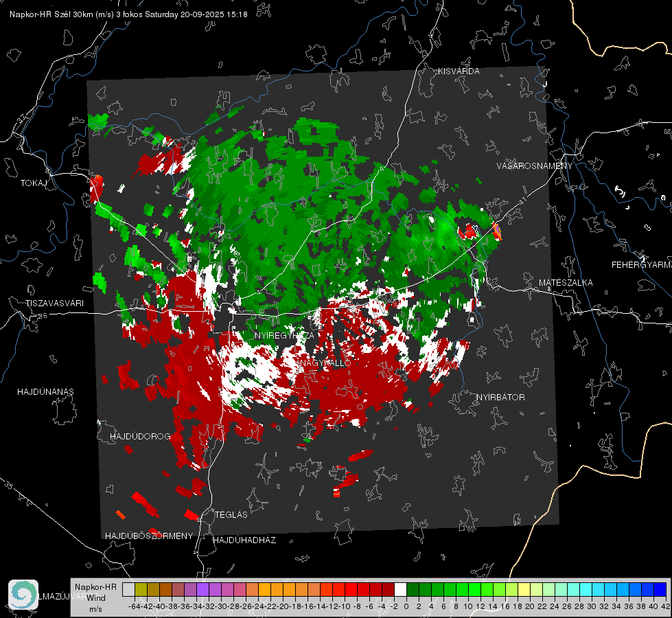Click the NYÍRBÁTOR city label
Screen dimensions: 672x618
tap(500, 397)
